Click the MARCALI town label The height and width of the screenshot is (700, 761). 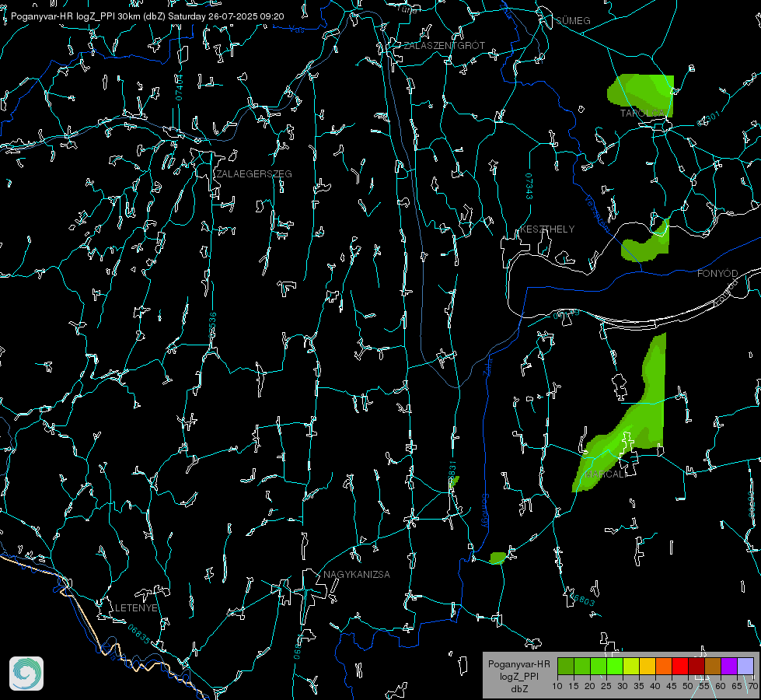(606, 474)
